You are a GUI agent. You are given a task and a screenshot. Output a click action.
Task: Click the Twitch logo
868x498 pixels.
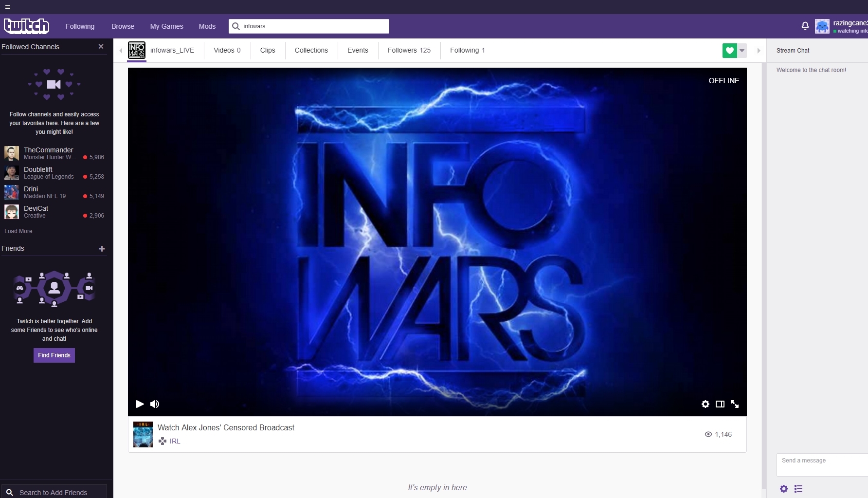[26, 26]
